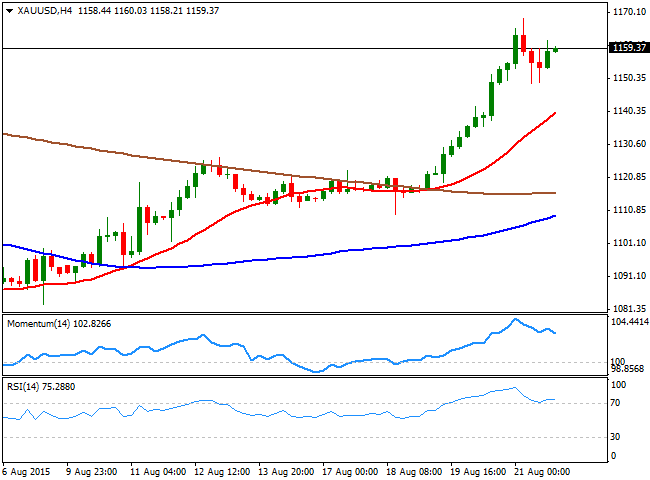Viewport: 650px width, 480px height.
Task: Click the RSI 30 oversold level label
Action: [615, 437]
